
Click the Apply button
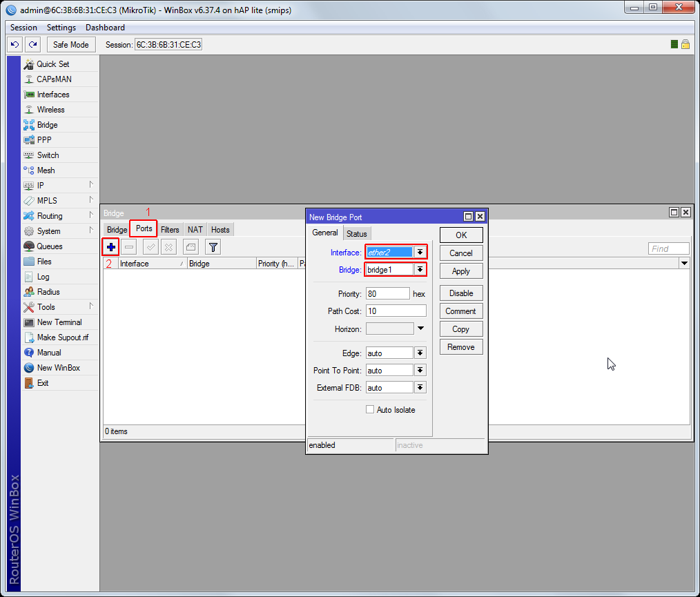460,271
